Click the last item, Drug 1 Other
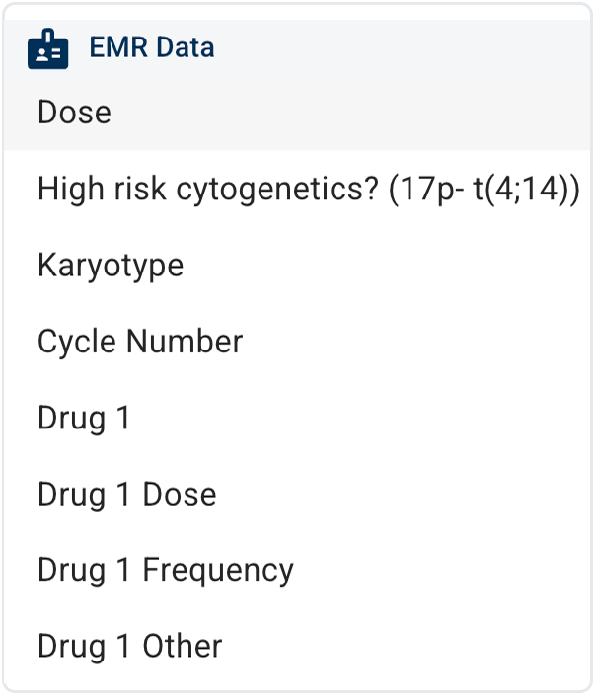Viewport: 597px width, 700px height. [x=129, y=646]
